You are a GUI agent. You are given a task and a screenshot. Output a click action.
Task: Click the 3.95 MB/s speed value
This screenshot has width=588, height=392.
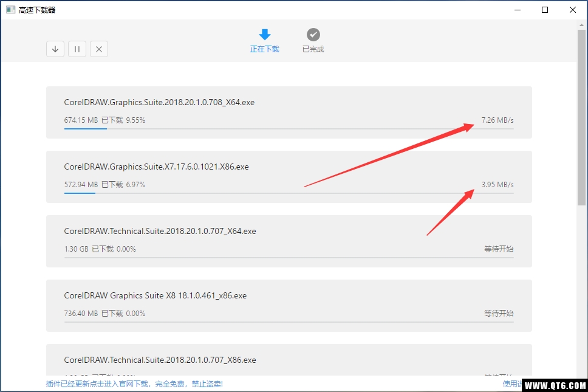click(x=497, y=185)
